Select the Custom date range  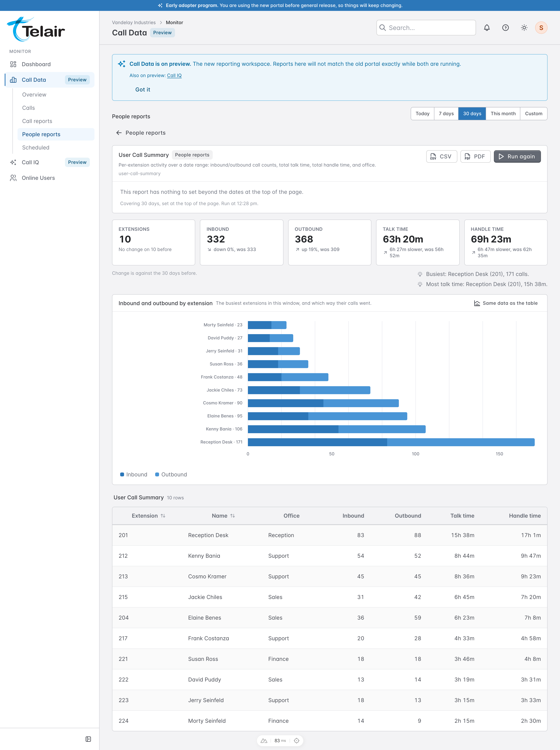click(x=534, y=114)
